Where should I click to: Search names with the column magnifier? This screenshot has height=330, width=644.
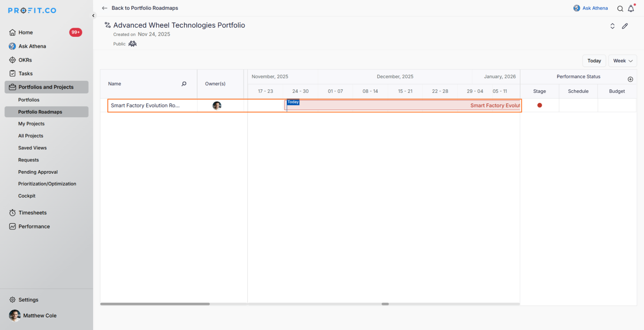(x=184, y=84)
